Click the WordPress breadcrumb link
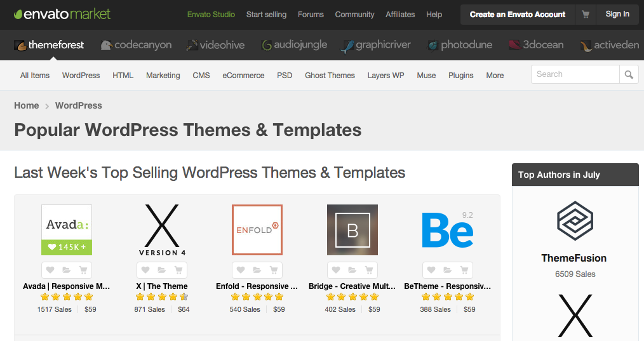This screenshot has height=341, width=644. tap(79, 105)
